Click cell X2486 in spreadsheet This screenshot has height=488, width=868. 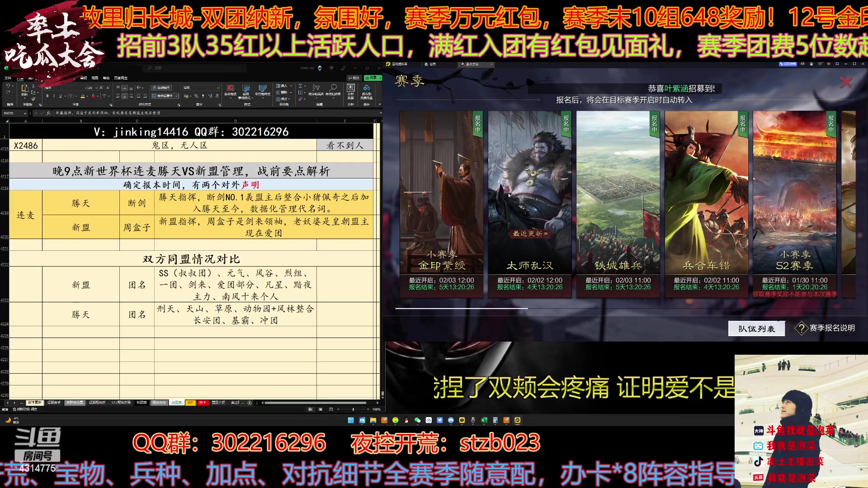(x=26, y=145)
